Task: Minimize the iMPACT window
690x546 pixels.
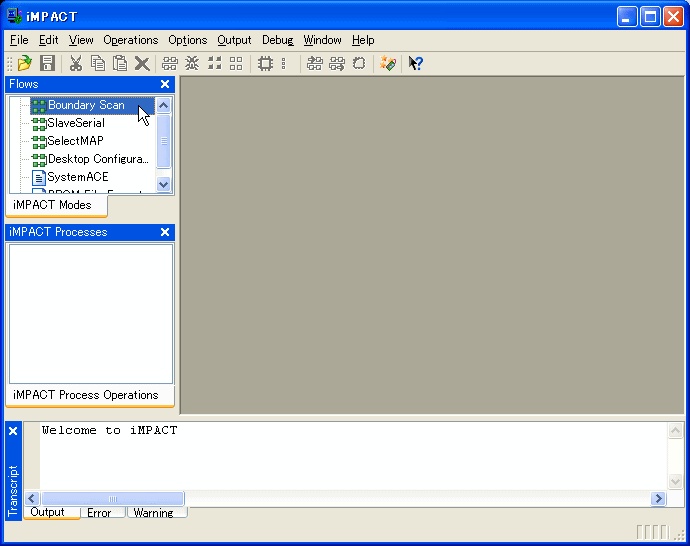Action: (x=627, y=17)
